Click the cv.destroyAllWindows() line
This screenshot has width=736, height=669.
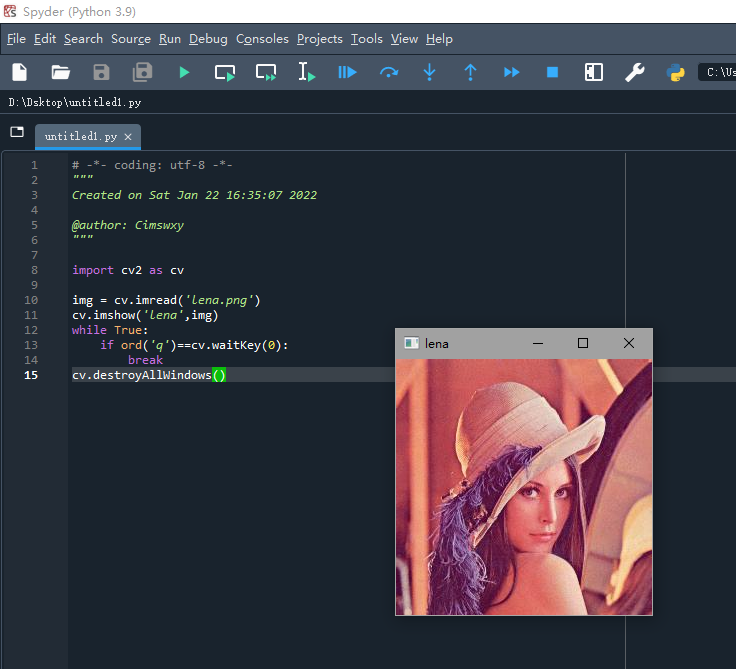coord(149,375)
